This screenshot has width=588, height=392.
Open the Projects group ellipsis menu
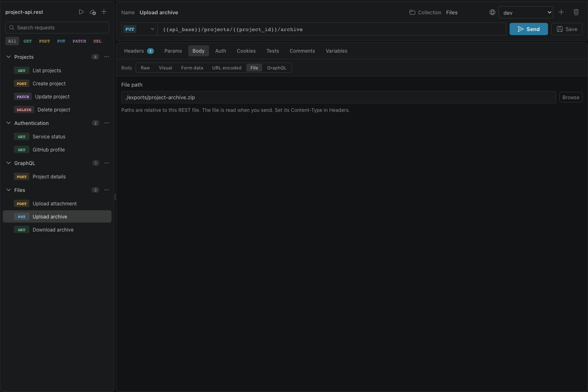pyautogui.click(x=107, y=57)
